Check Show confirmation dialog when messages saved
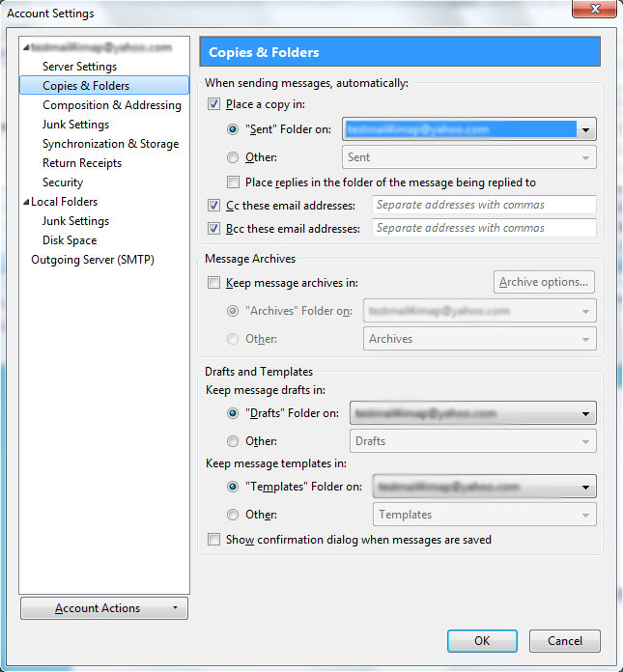623x672 pixels. point(214,540)
